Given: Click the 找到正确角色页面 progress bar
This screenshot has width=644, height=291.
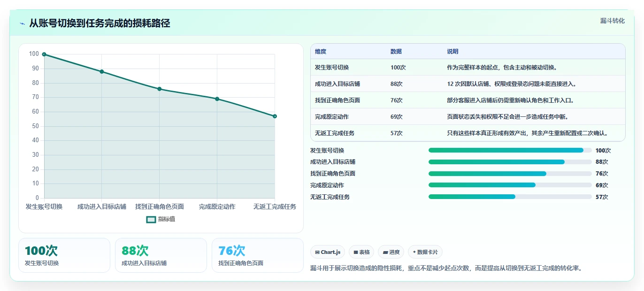Looking at the screenshot, I should click(x=510, y=174).
